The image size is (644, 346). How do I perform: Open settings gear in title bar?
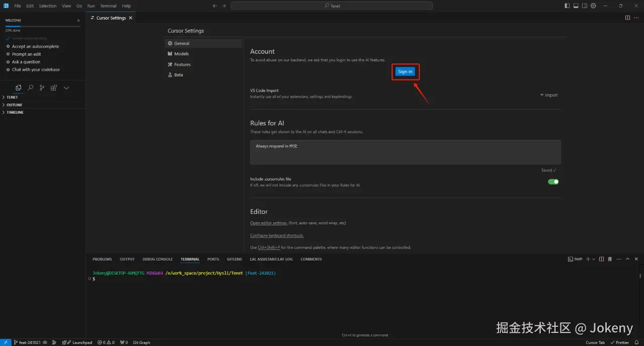(593, 6)
